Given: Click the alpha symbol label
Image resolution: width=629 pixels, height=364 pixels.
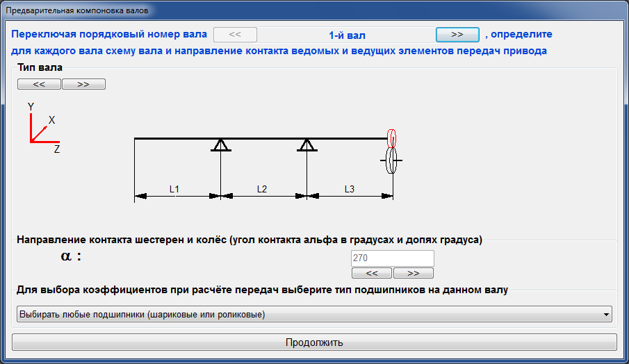Looking at the screenshot, I should (x=71, y=256).
